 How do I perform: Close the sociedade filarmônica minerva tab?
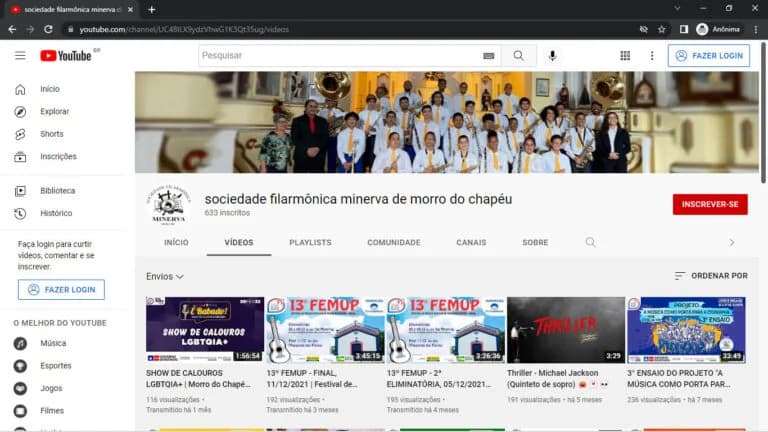tap(130, 9)
